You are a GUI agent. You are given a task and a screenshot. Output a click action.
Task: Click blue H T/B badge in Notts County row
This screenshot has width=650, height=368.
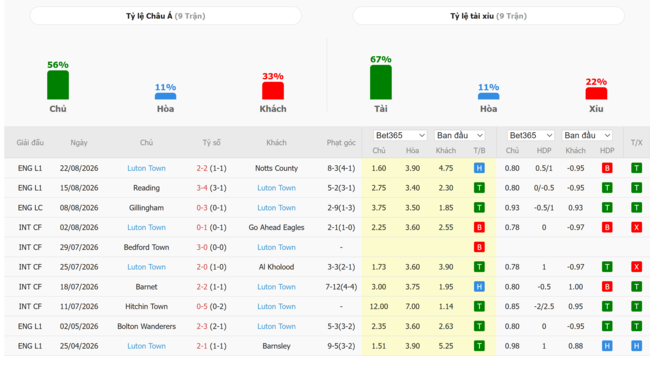479,168
